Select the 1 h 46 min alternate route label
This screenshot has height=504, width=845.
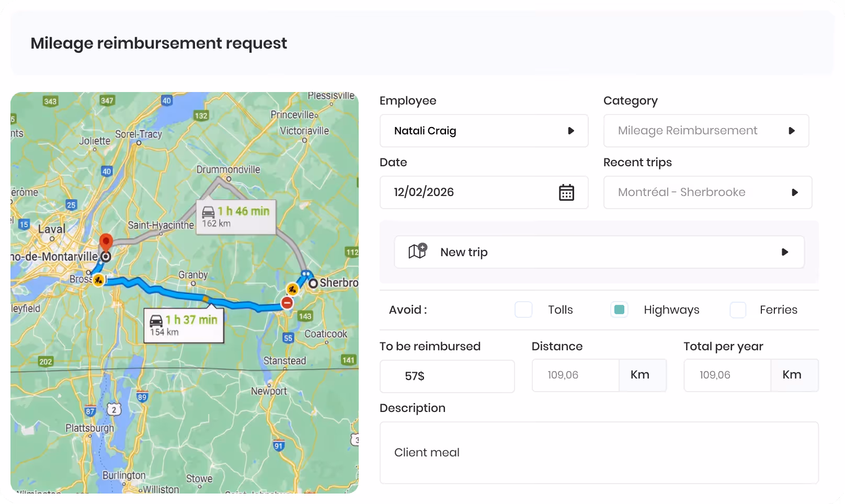[236, 216]
